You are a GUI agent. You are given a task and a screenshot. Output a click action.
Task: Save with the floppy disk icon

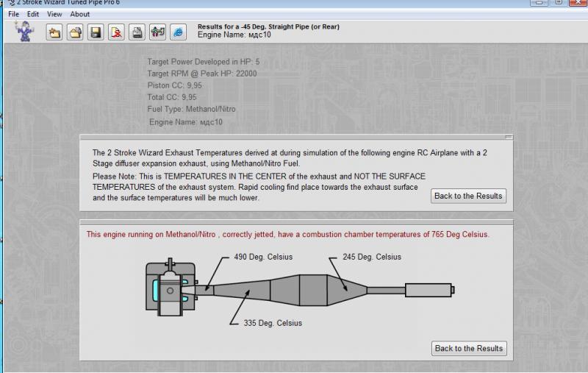(96, 32)
